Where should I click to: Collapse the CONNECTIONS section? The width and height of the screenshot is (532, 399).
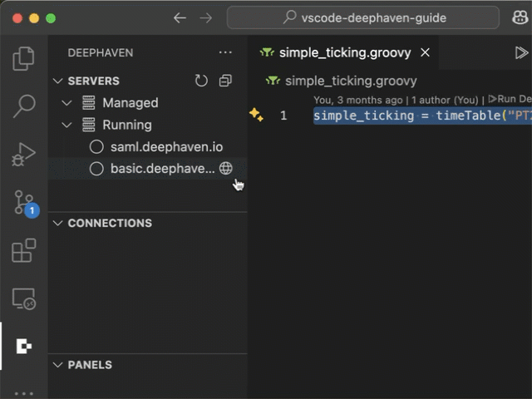pyautogui.click(x=57, y=224)
